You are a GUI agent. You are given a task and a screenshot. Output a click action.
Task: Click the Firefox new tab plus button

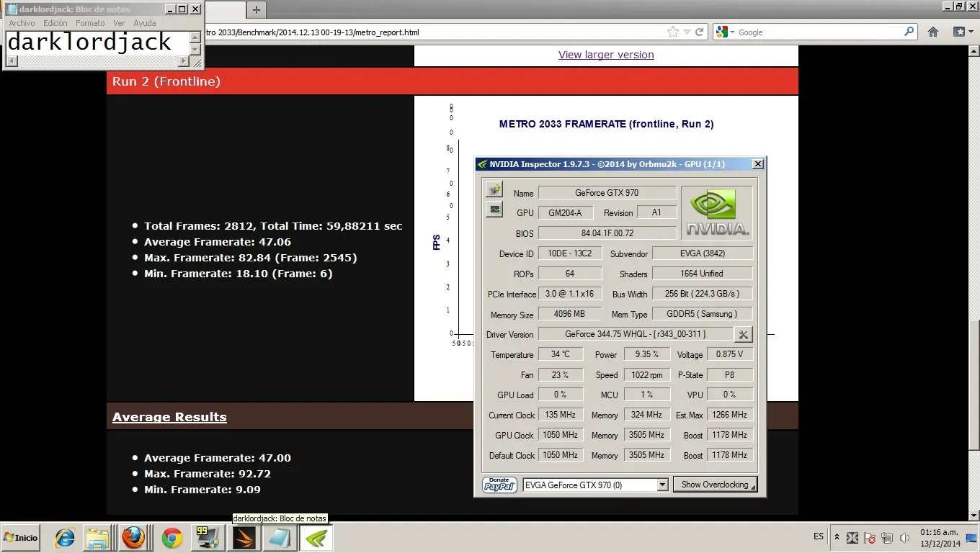click(x=257, y=9)
